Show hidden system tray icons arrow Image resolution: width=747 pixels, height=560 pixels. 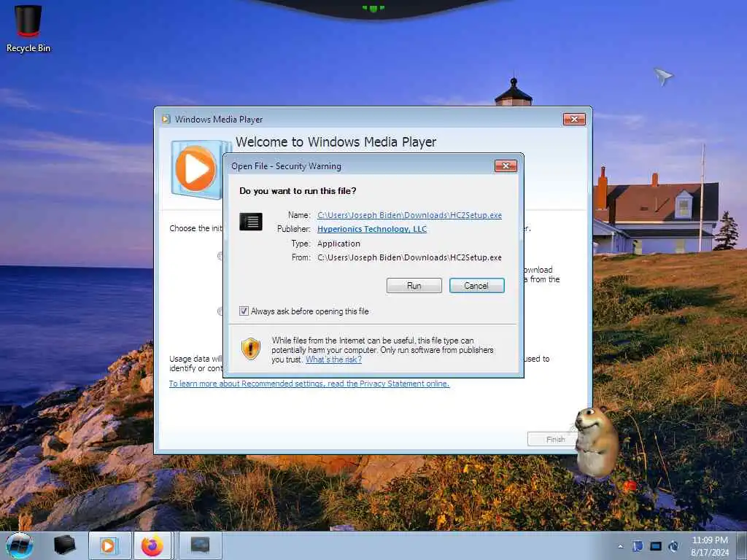(x=620, y=546)
